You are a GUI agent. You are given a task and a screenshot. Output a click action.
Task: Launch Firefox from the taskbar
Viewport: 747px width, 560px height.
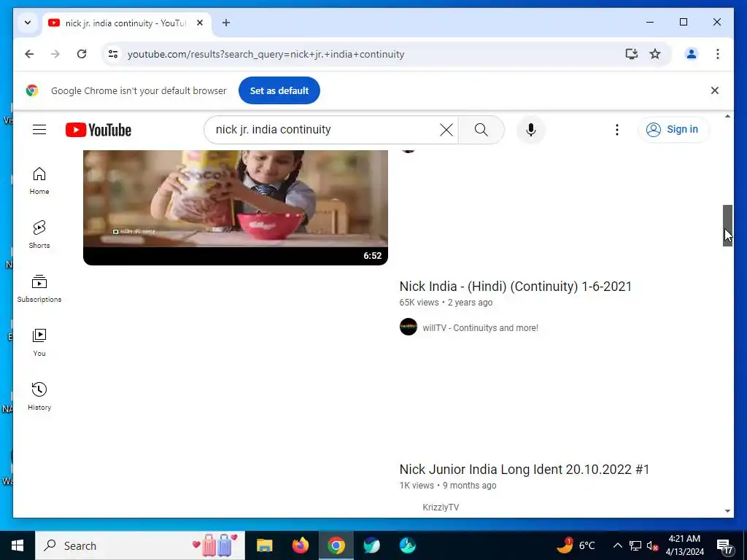[300, 545]
